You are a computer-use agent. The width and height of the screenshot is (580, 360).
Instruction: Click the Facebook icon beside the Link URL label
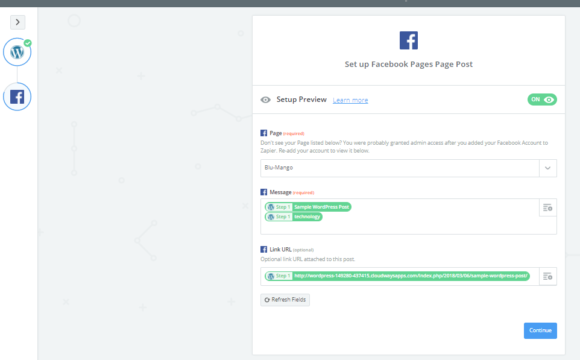click(263, 249)
